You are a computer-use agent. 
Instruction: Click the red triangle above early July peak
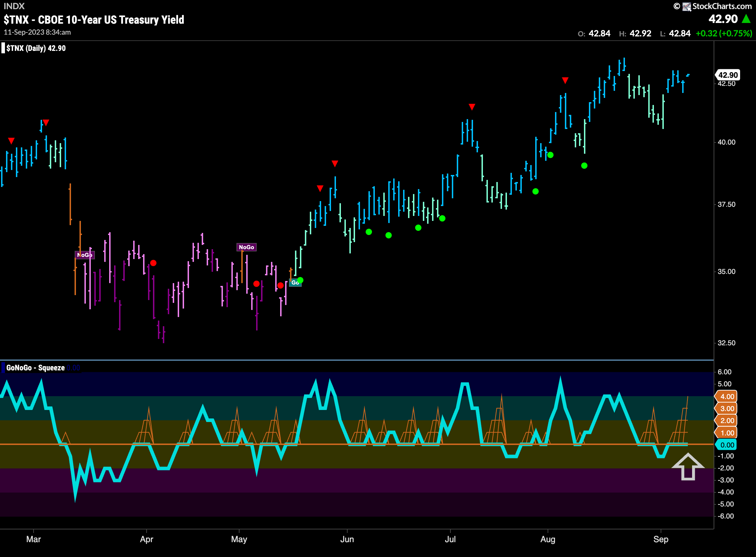pyautogui.click(x=472, y=107)
